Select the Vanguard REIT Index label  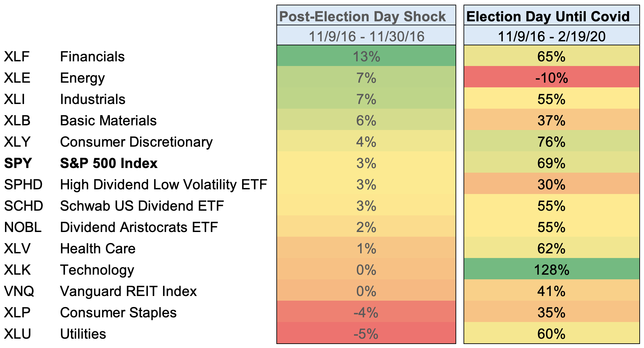pos(128,291)
